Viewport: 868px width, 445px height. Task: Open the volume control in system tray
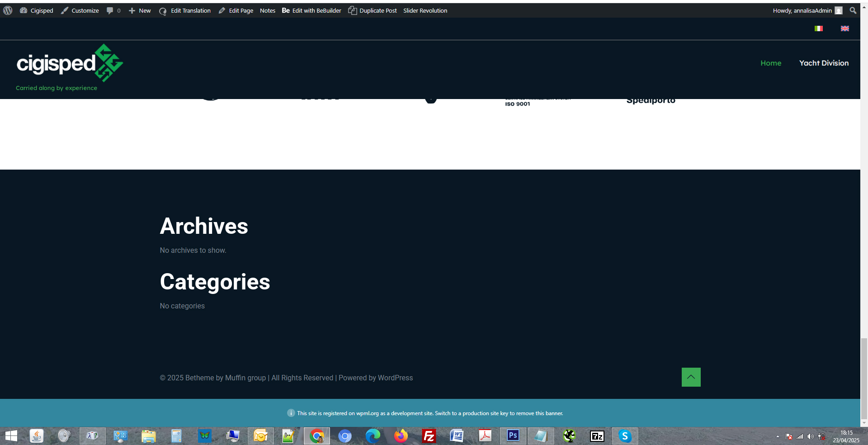point(811,436)
